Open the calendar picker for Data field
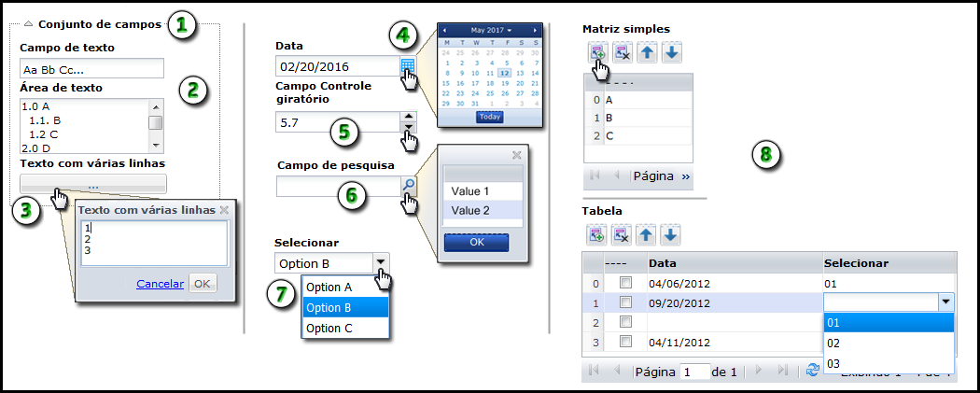This screenshot has width=980, height=393. [x=407, y=66]
